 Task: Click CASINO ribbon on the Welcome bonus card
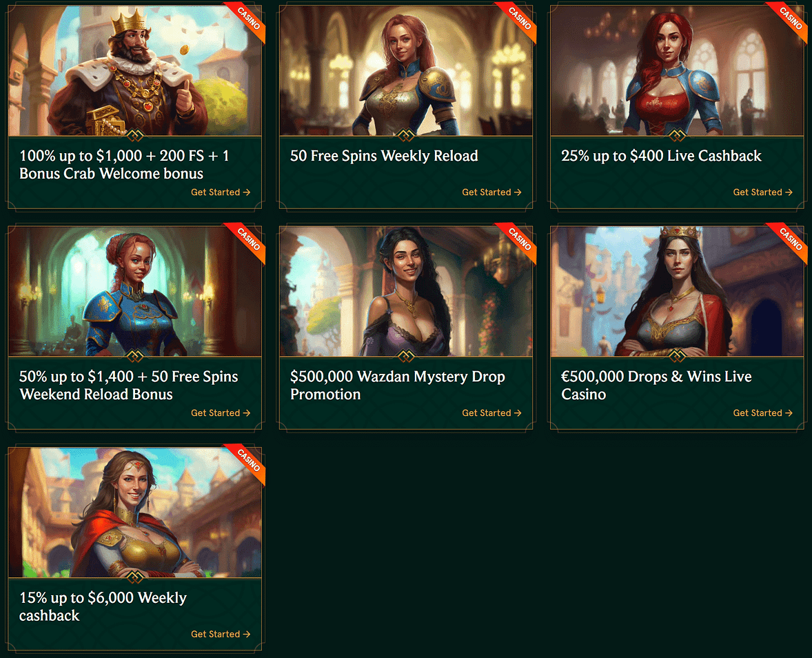coord(249,20)
